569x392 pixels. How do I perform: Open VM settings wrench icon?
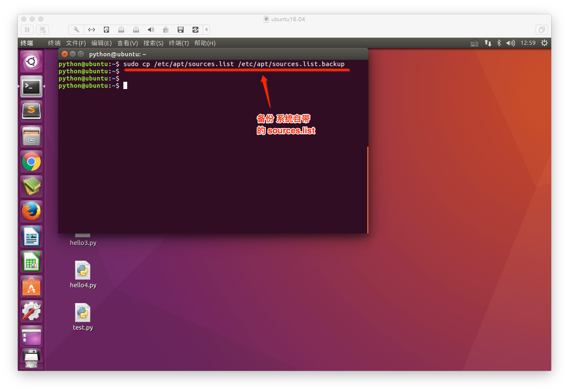point(76,30)
